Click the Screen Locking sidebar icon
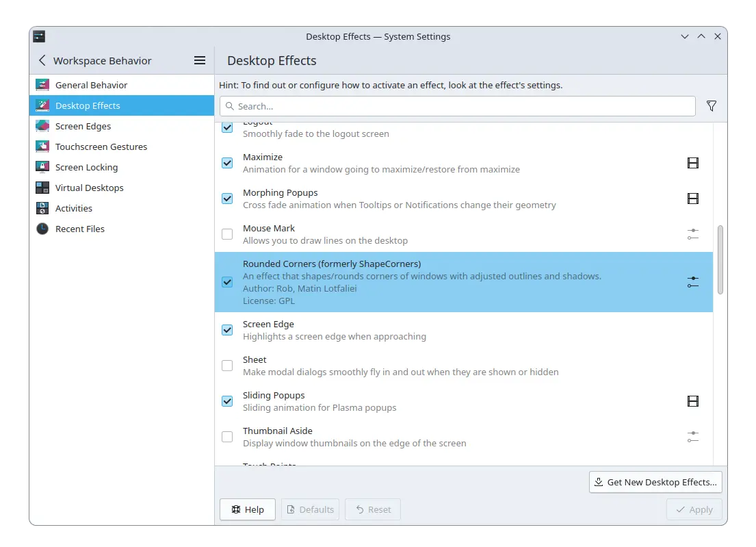756x547 pixels. coord(42,167)
